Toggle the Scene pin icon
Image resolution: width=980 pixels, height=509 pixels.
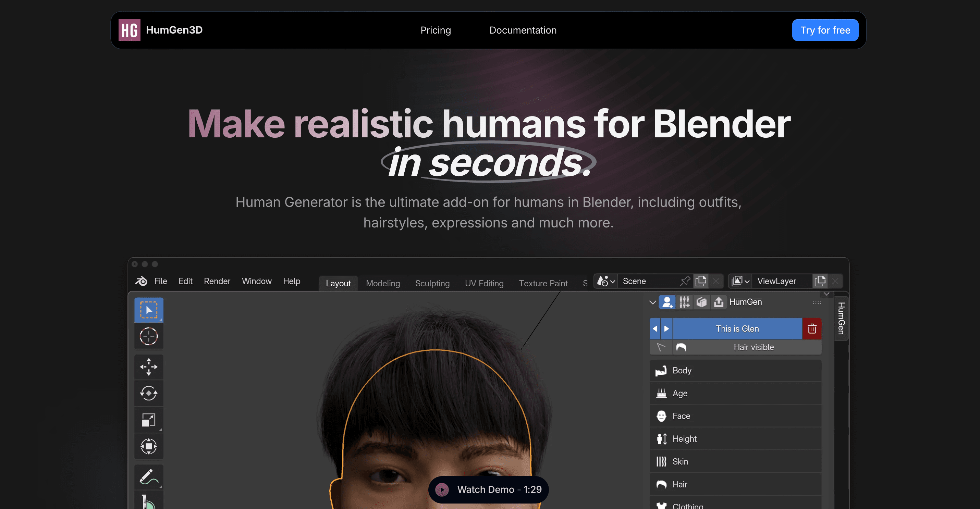pos(685,281)
